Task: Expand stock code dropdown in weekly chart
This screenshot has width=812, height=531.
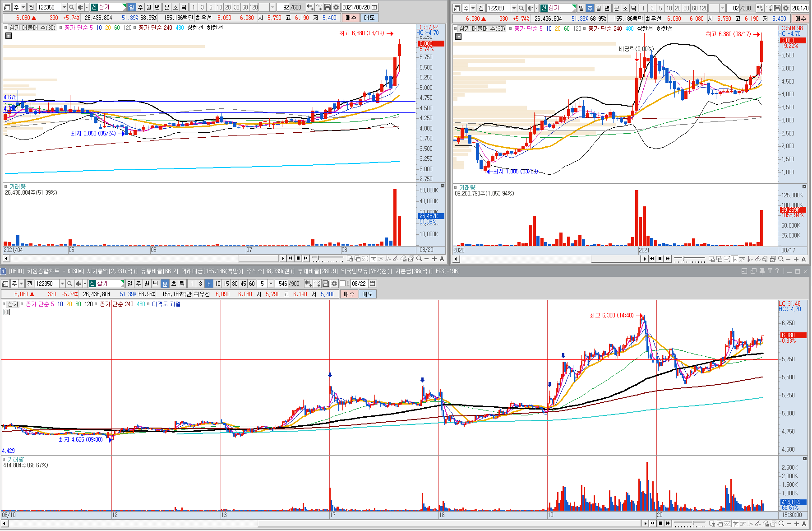Action: [513, 8]
